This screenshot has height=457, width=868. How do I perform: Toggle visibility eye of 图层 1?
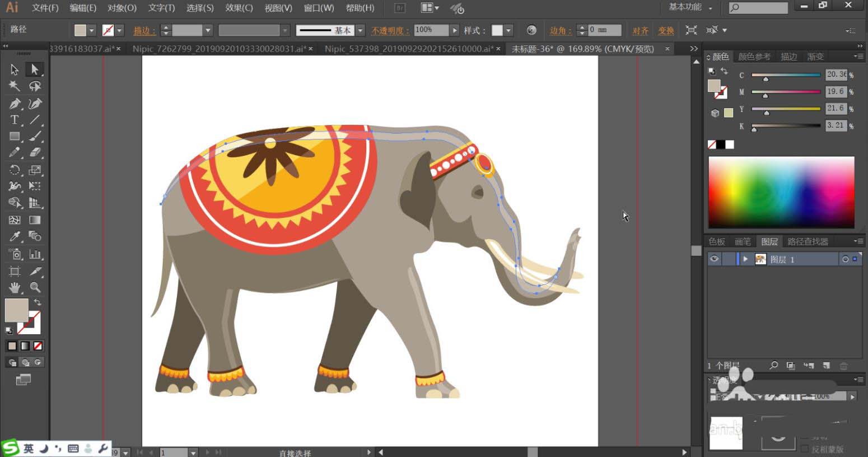pos(714,259)
